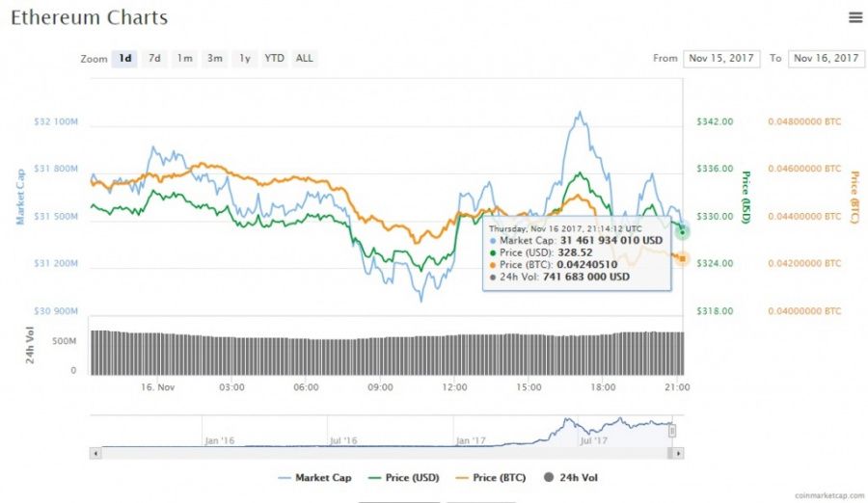Select the 1d zoom range
This screenshot has width=868, height=503.
coord(124,58)
